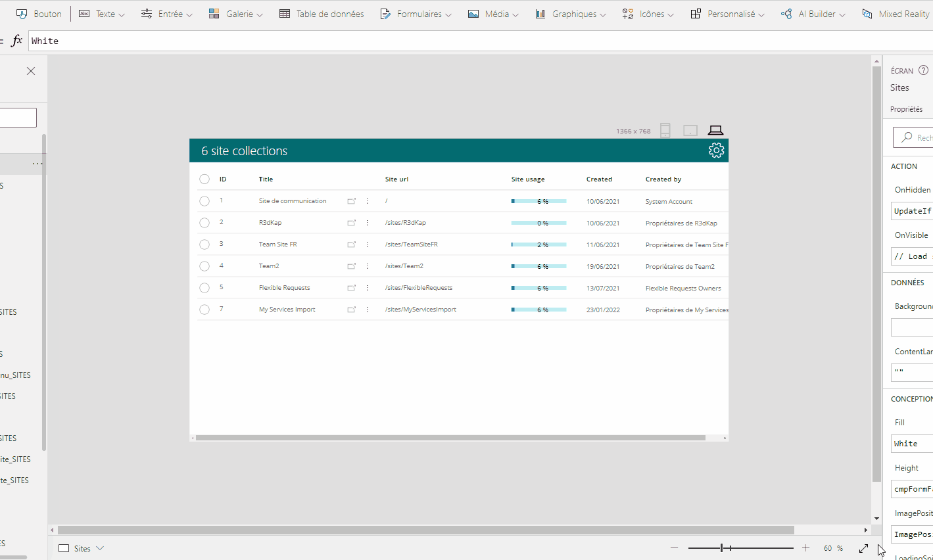Select the Flexible Requests row circle
This screenshot has height=560, width=933.
coord(204,288)
